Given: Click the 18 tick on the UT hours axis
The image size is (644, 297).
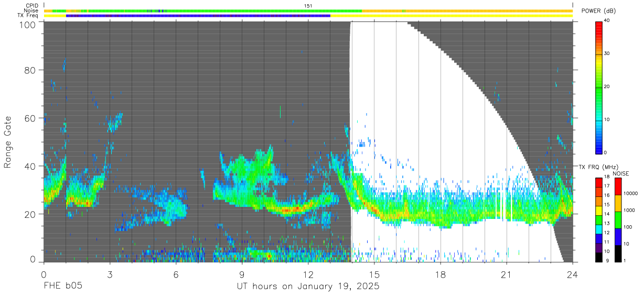Looking at the screenshot, I should [440, 274].
